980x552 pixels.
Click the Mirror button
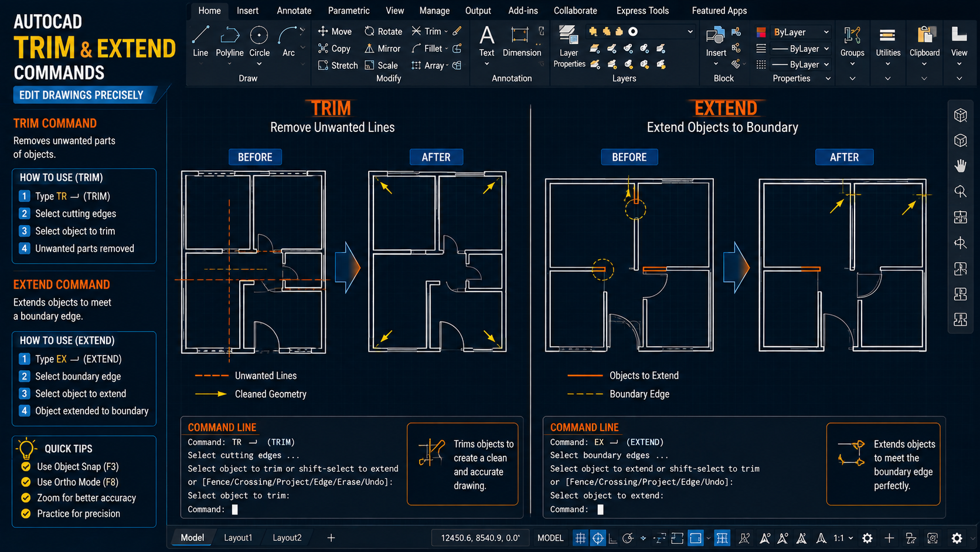click(383, 48)
